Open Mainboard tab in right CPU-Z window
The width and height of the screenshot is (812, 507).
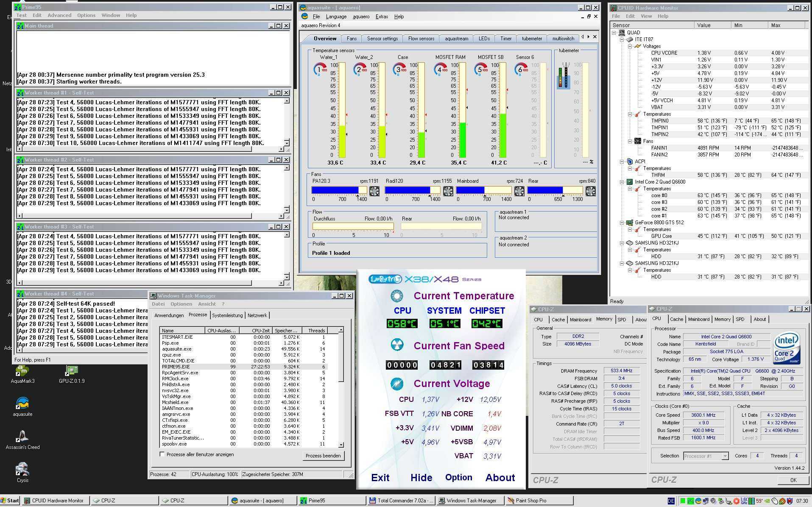point(698,319)
